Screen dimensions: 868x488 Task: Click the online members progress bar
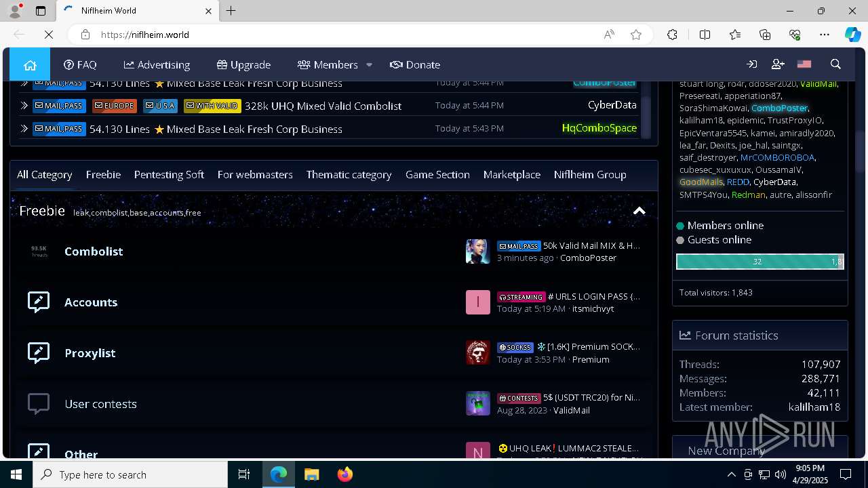tap(759, 262)
